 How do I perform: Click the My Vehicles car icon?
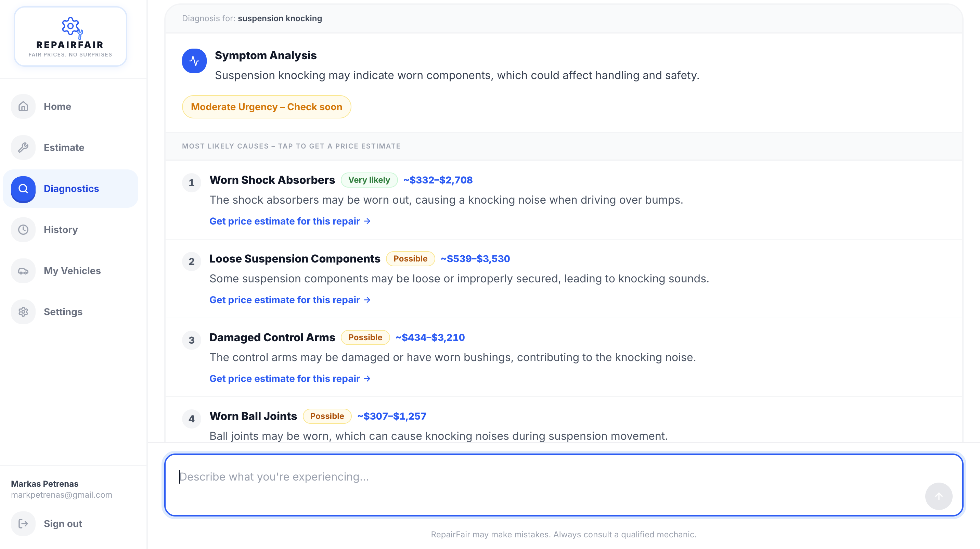23,271
